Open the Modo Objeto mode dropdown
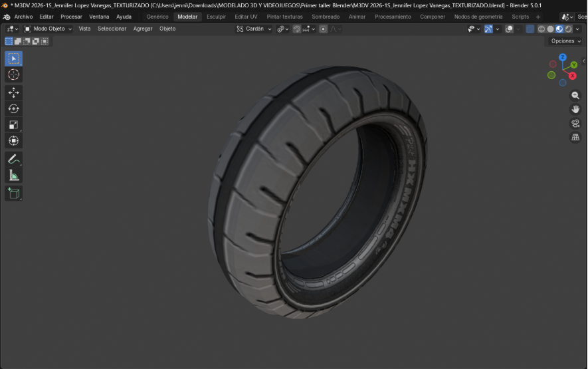The image size is (588, 369). 48,29
